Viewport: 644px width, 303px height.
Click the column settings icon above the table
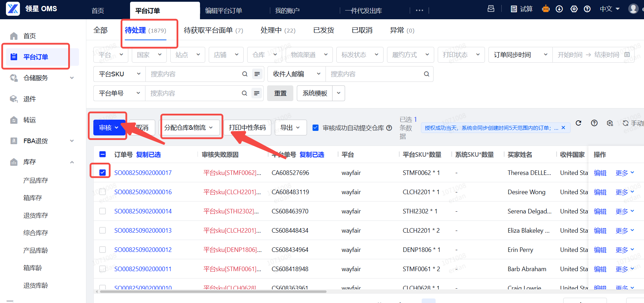coord(610,123)
